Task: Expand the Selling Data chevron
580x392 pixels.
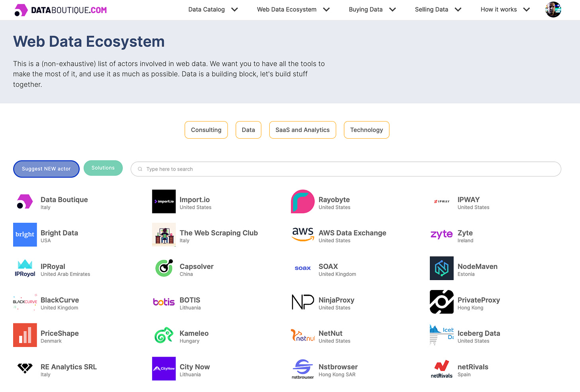Action: [x=458, y=10]
